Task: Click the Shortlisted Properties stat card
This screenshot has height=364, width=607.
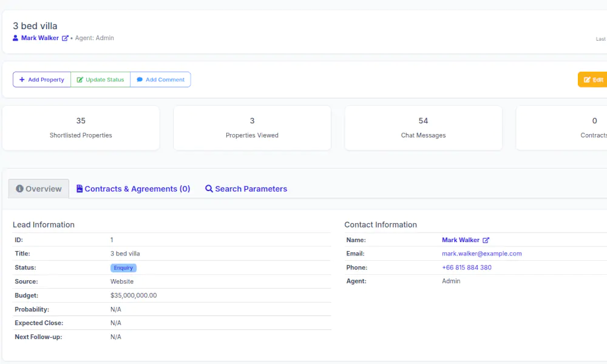Action: pyautogui.click(x=81, y=128)
